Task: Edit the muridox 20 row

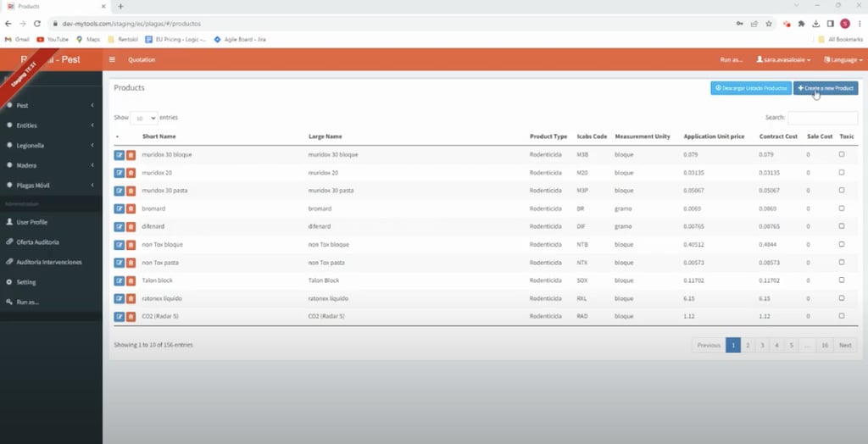Action: 119,173
